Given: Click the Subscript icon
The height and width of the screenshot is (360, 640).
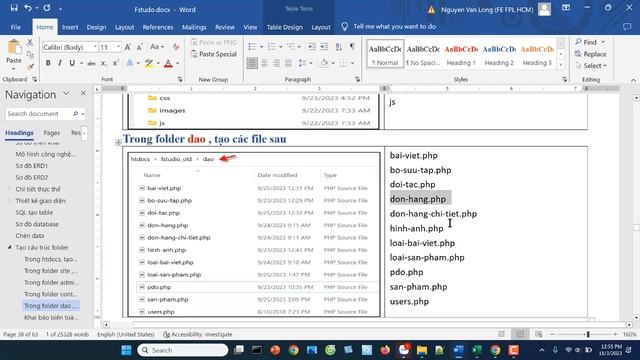Looking at the screenshot, I should click(104, 63).
